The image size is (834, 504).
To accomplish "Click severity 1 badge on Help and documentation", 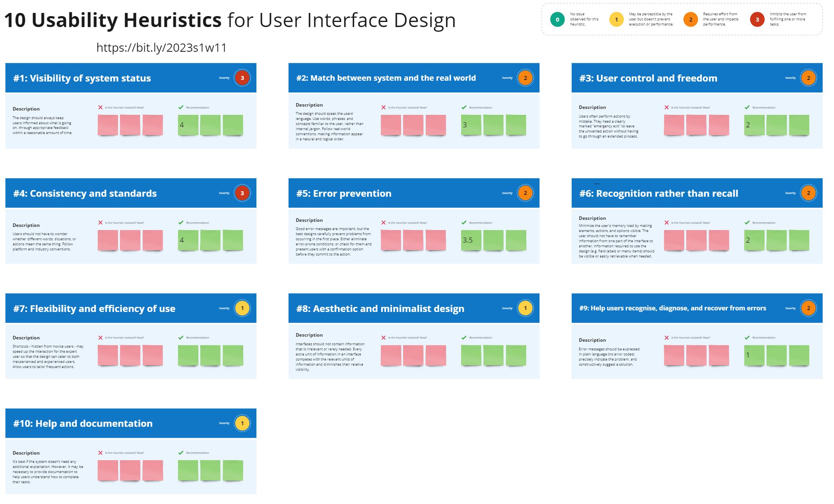I will [x=242, y=423].
